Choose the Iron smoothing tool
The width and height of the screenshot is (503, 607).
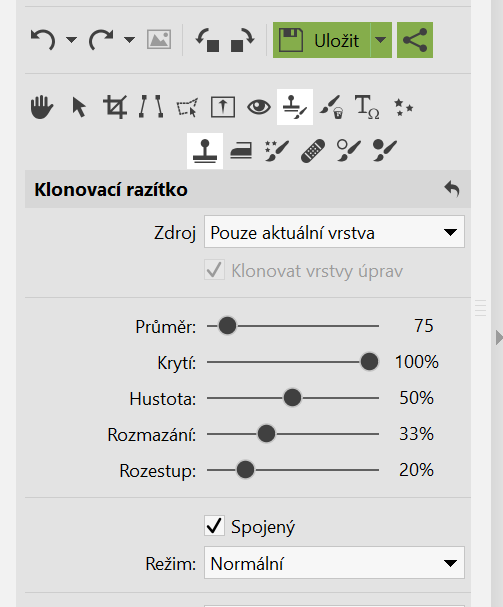[241, 151]
